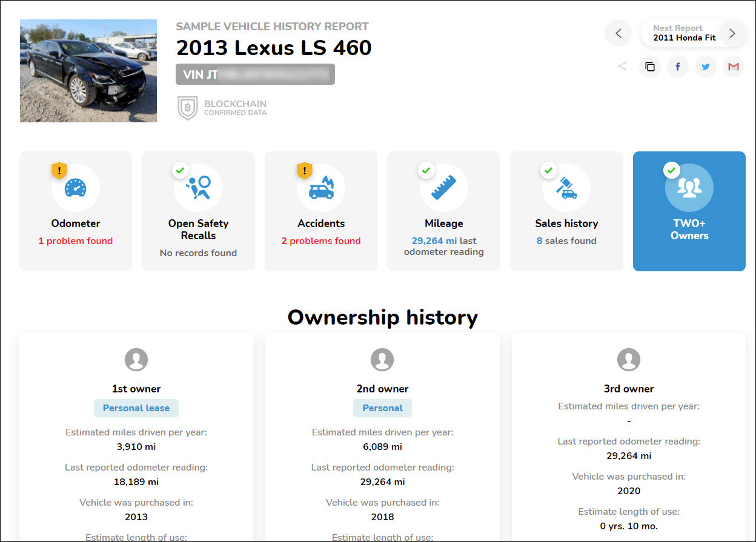Click the green check on Mileage
756x542 pixels.
(426, 171)
